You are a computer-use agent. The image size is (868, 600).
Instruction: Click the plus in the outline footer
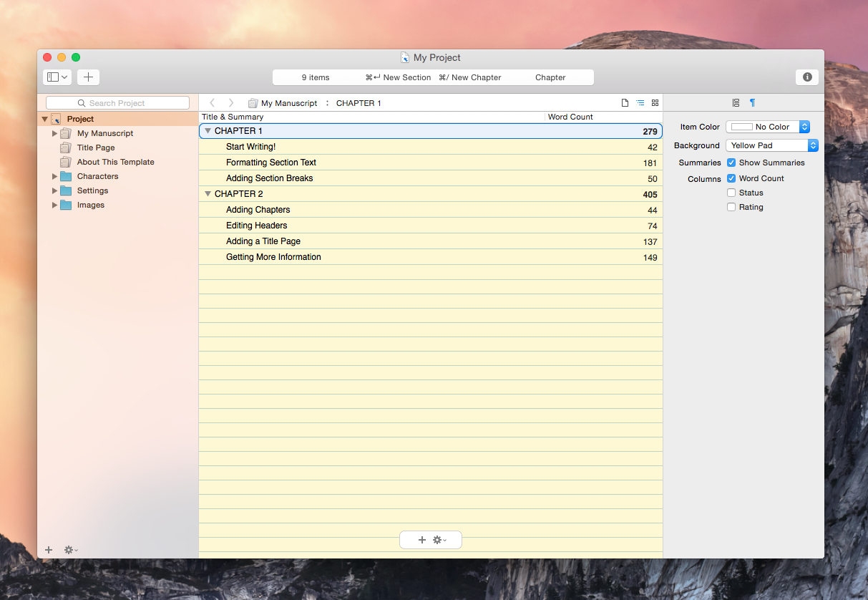tap(421, 540)
